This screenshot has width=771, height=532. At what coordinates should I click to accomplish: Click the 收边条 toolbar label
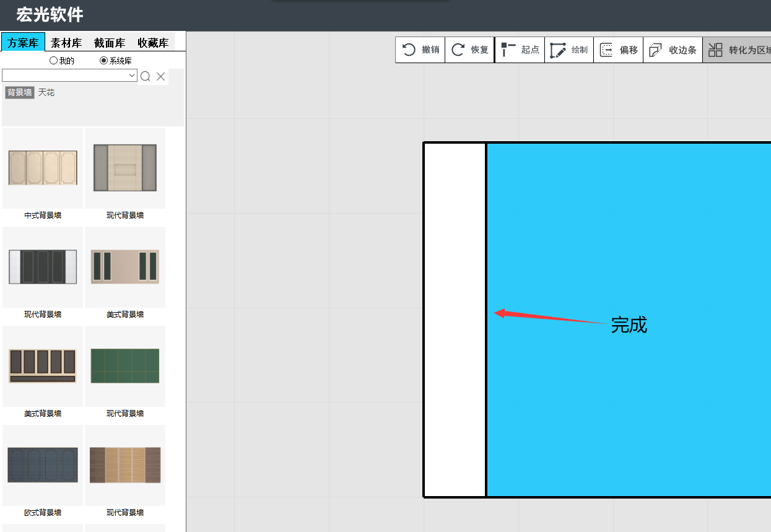pos(682,50)
